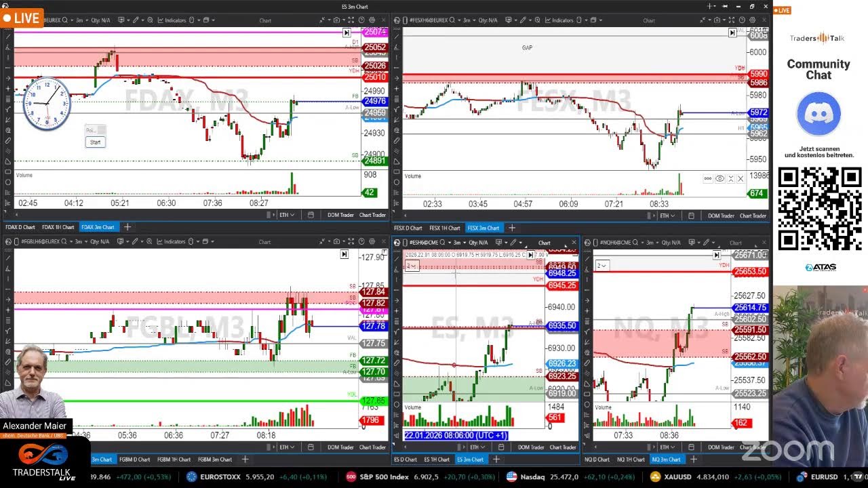Open FGBL chart settings gear icon

[x=372, y=241]
